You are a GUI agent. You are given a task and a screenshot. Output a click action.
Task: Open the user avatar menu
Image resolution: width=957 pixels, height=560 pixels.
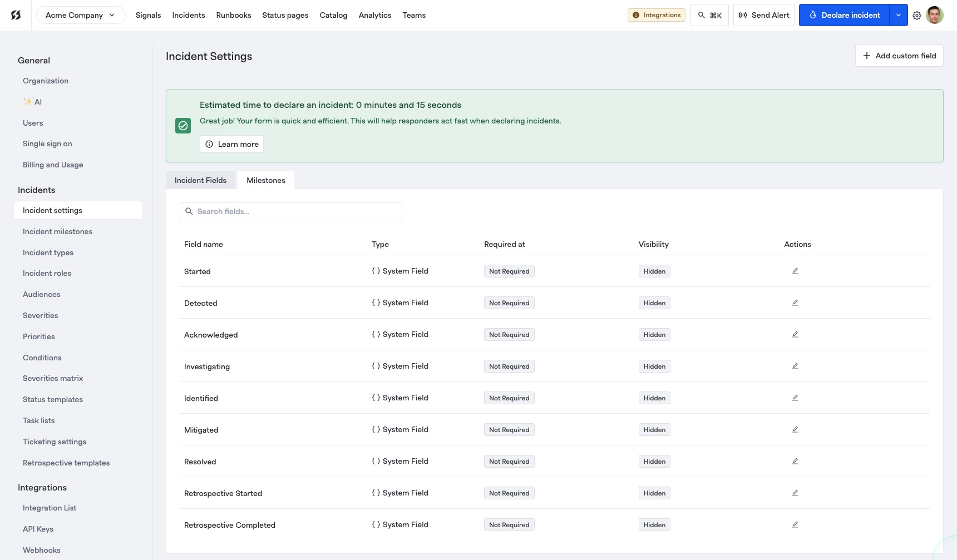pos(935,15)
